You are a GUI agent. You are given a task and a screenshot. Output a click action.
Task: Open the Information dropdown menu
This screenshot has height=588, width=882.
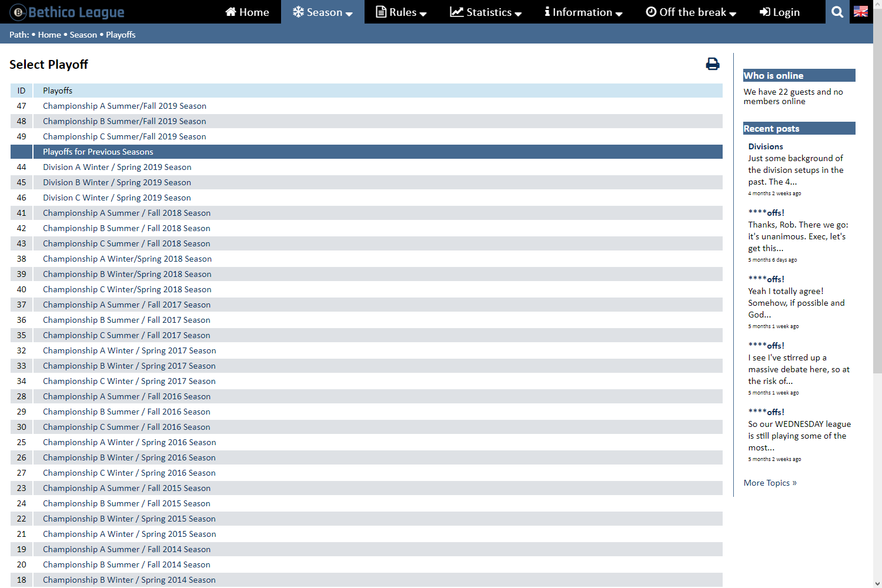click(x=583, y=12)
